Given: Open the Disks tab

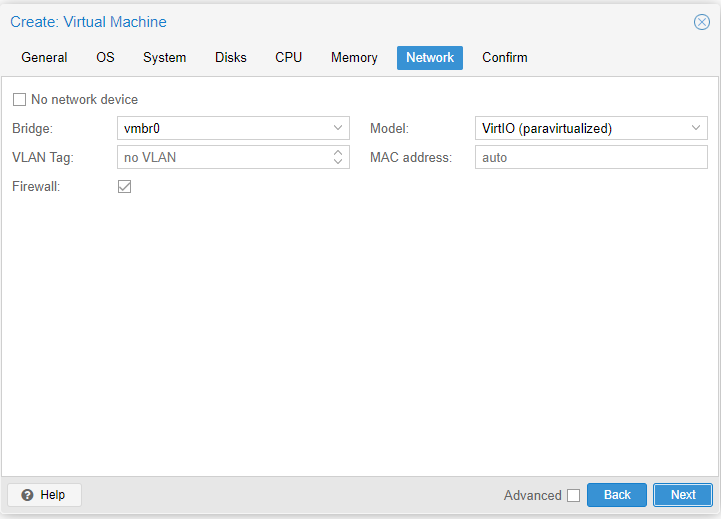Looking at the screenshot, I should [x=230, y=57].
